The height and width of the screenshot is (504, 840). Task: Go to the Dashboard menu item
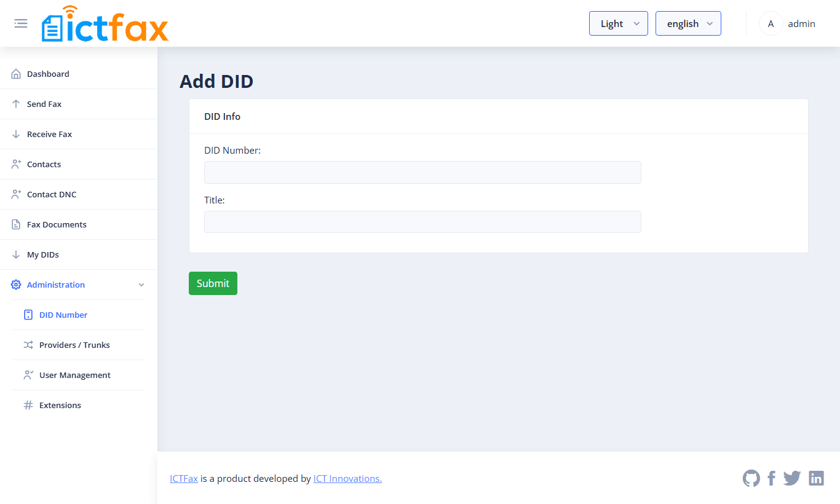[79, 74]
